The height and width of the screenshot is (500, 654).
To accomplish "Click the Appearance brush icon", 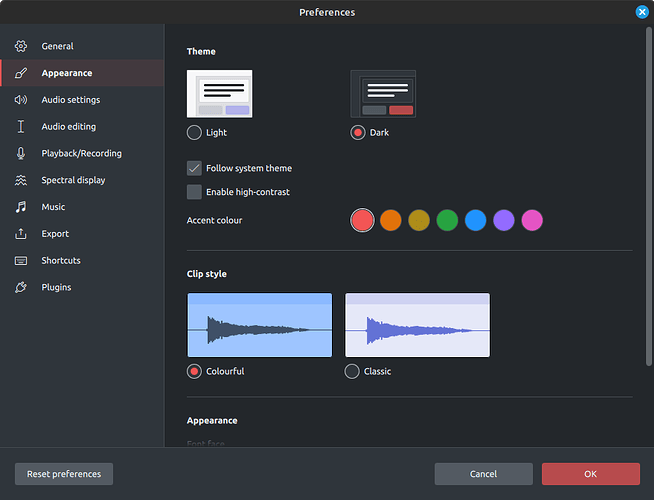I will click(21, 73).
